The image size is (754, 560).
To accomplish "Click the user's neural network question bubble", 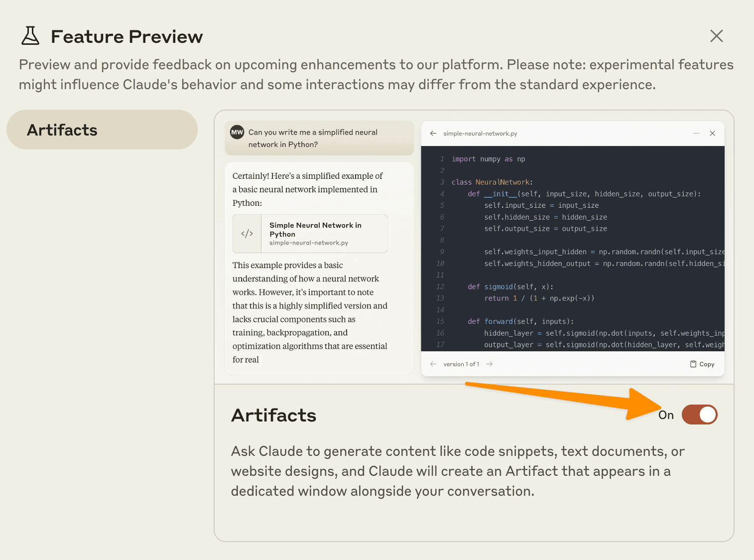I will tap(319, 138).
